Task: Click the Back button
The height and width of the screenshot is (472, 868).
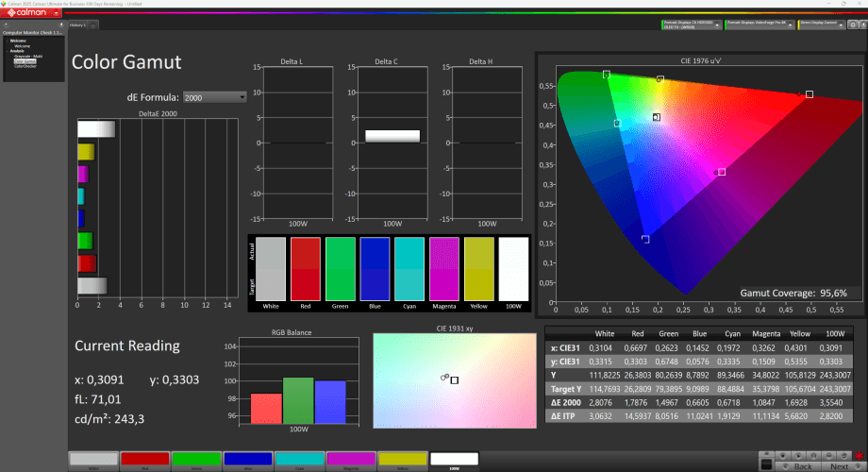Action: [x=800, y=466]
